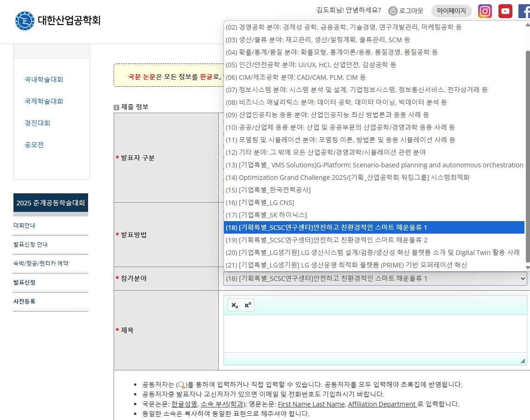
Task: Click inside the 제목 text area
Action: tap(375, 334)
